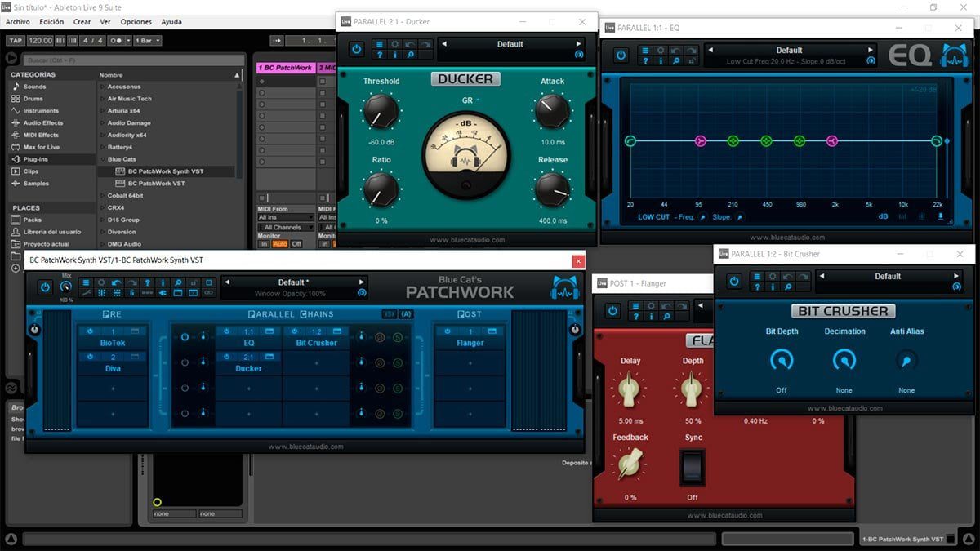Click PatchWork toolbar redo arrow
Screen dimensions: 980x551
132,282
